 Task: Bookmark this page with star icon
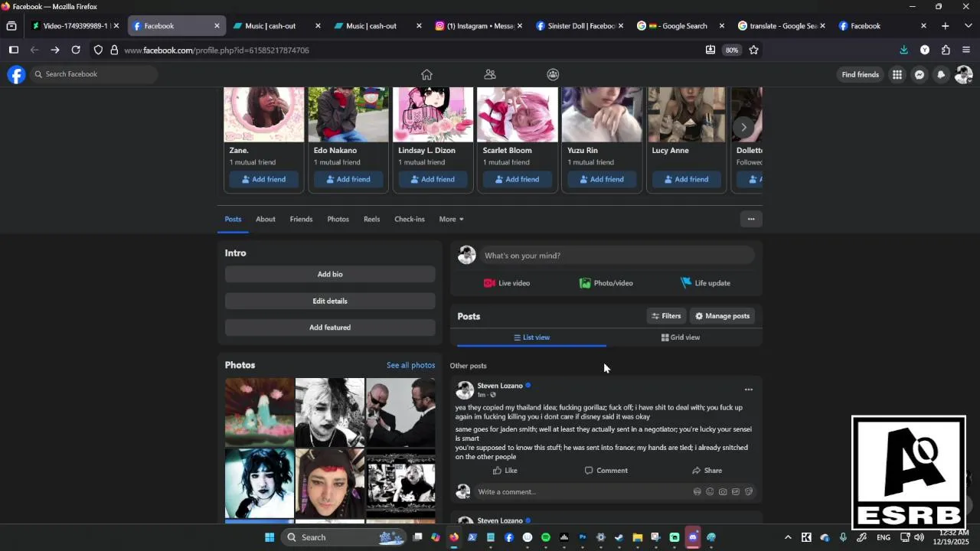tap(753, 50)
